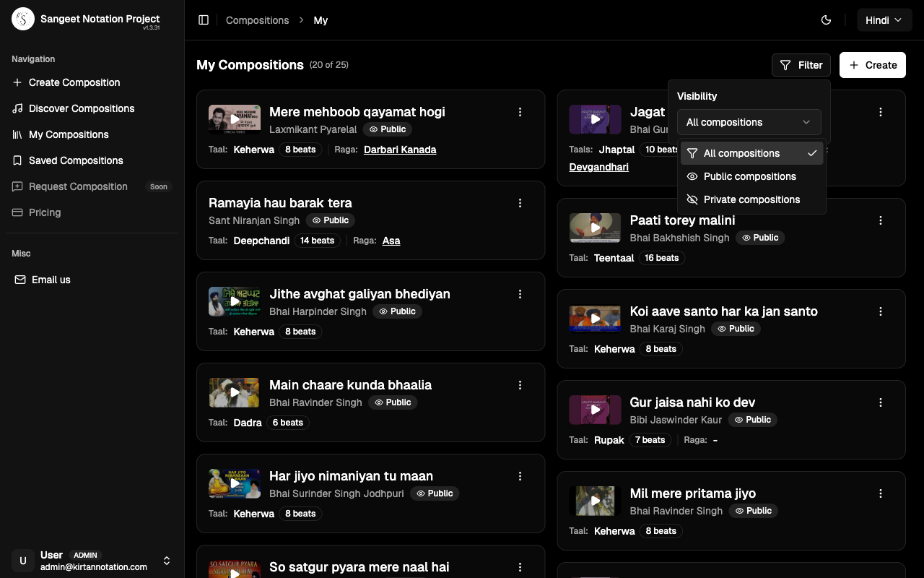Open the Darbari Kanada raga link
924x578 pixels.
tap(400, 150)
